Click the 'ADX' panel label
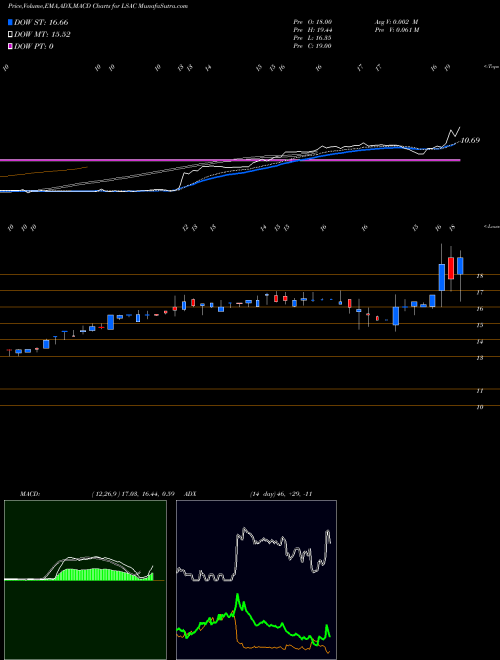 (x=190, y=494)
